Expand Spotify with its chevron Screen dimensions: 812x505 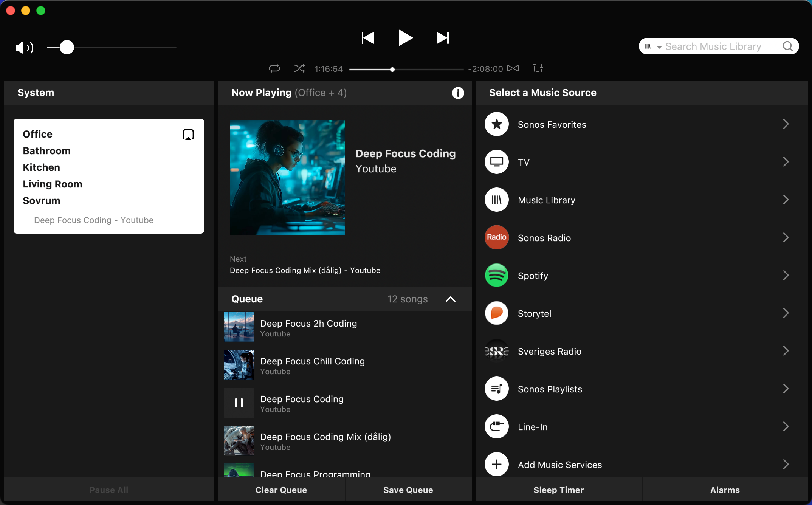coord(786,275)
